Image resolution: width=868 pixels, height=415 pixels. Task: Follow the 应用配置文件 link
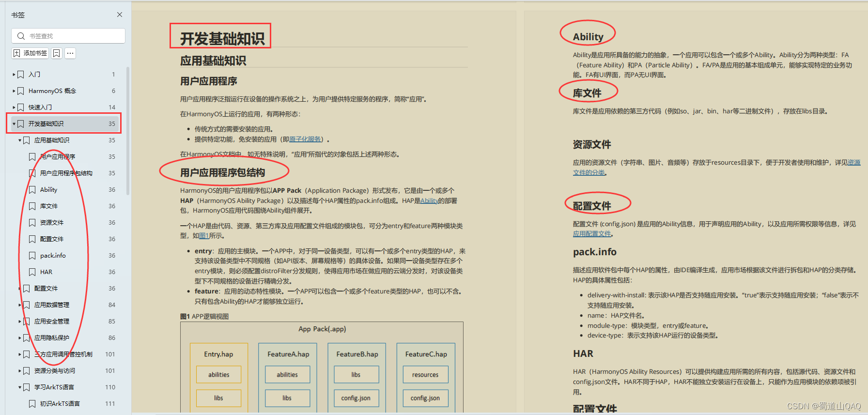592,234
